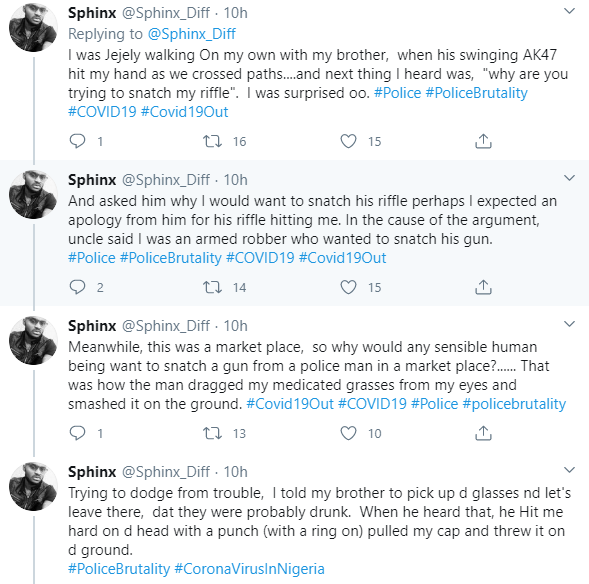Screen dimensions: 589x584
Task: Like the armed robber accusation tweet
Action: tap(348, 287)
